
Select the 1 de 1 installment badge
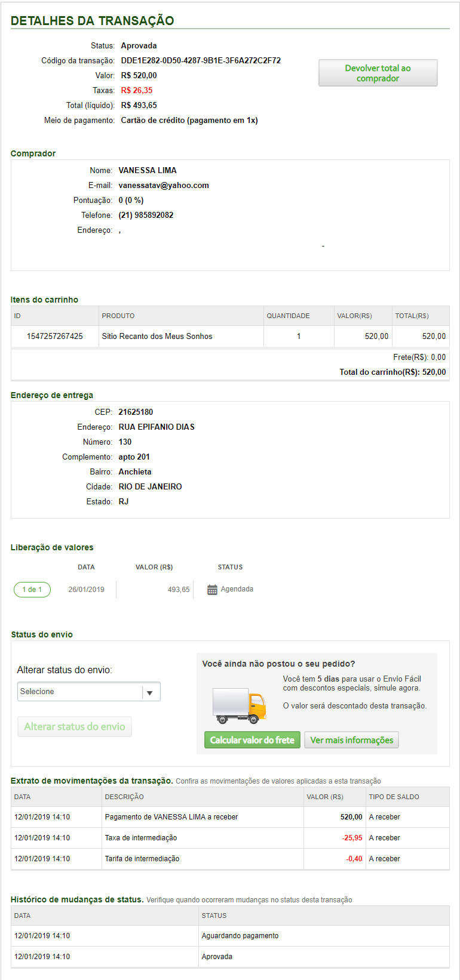(x=32, y=590)
